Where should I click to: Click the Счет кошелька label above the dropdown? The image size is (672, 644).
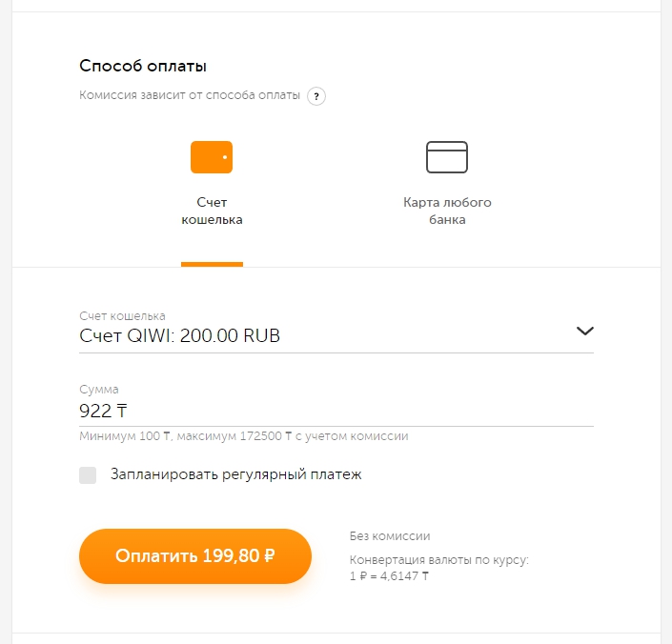[x=122, y=316]
